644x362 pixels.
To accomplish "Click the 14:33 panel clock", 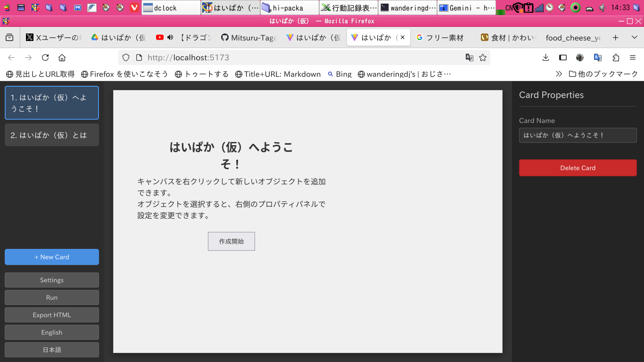I will click(620, 8).
